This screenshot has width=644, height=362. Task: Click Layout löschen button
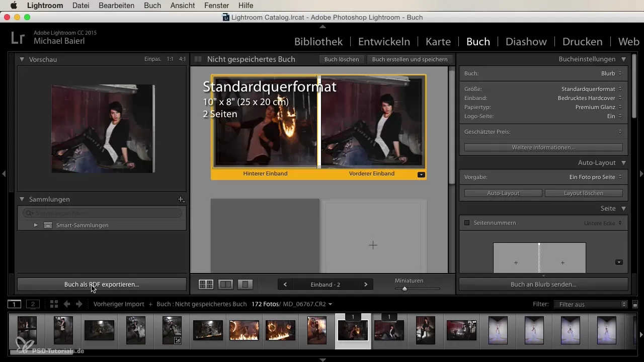[584, 193]
